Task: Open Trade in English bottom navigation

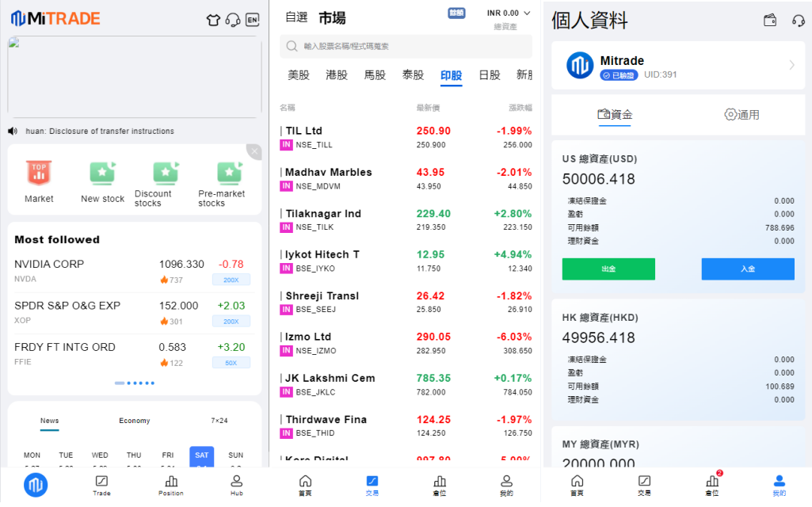Action: click(x=101, y=486)
